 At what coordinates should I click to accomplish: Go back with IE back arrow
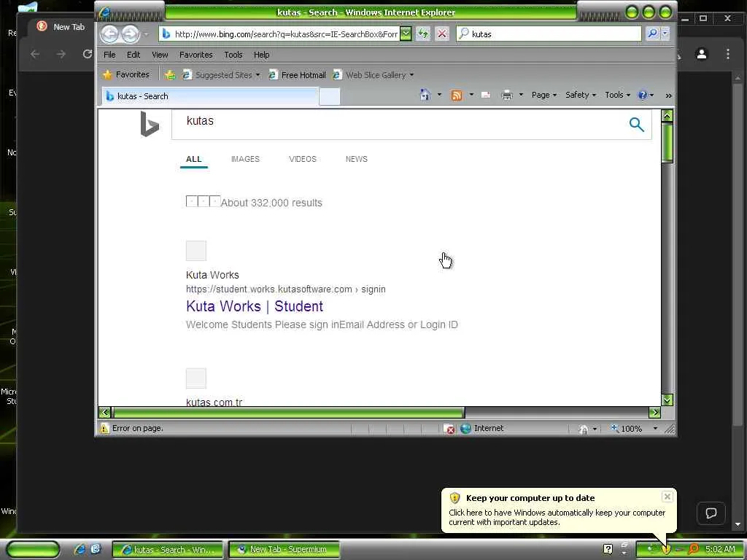[109, 34]
